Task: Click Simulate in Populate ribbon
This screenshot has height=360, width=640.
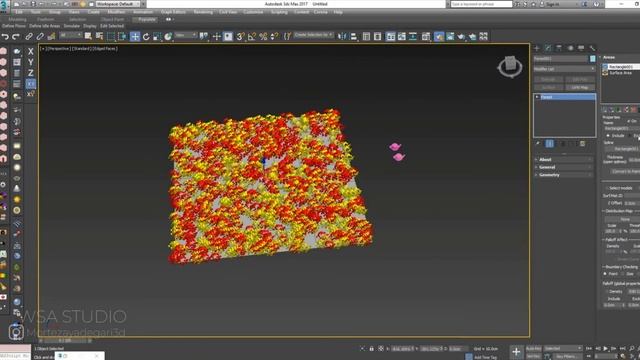Action: click(71, 26)
